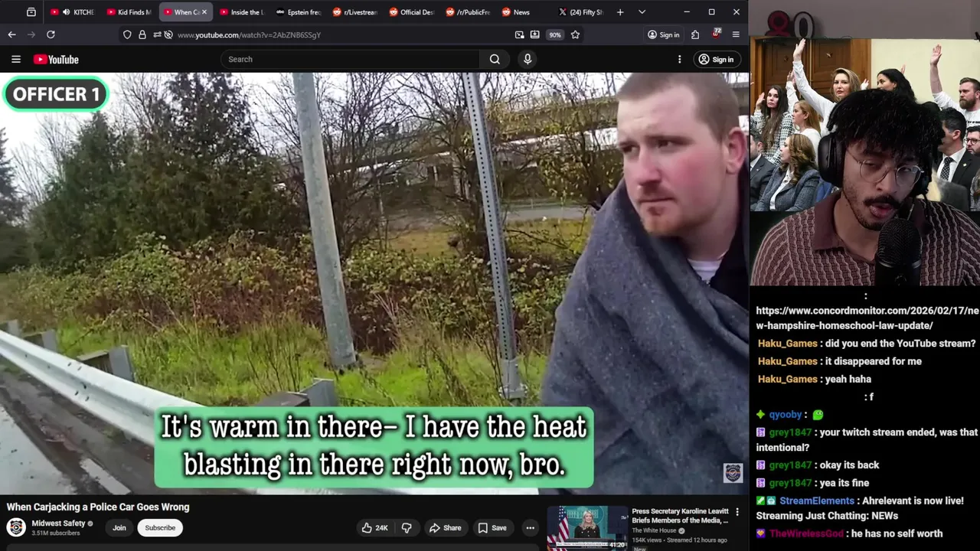Click the video player showing OFFICER 1
The width and height of the screenshot is (980, 551).
coord(374,284)
